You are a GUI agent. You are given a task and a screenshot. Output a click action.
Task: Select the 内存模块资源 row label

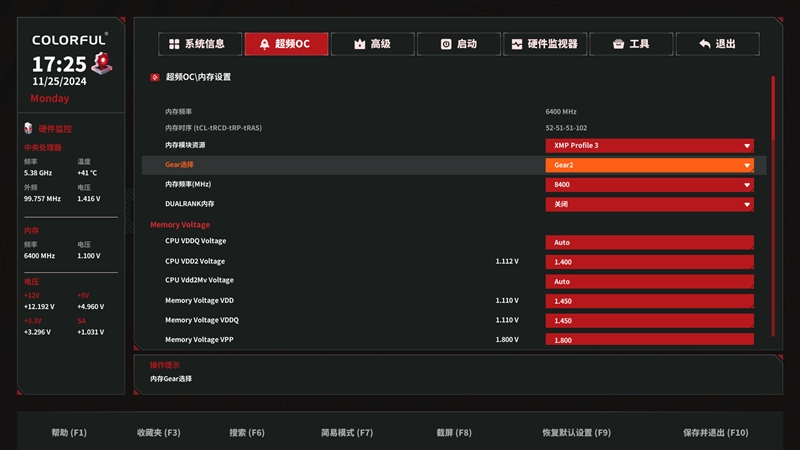pyautogui.click(x=185, y=145)
